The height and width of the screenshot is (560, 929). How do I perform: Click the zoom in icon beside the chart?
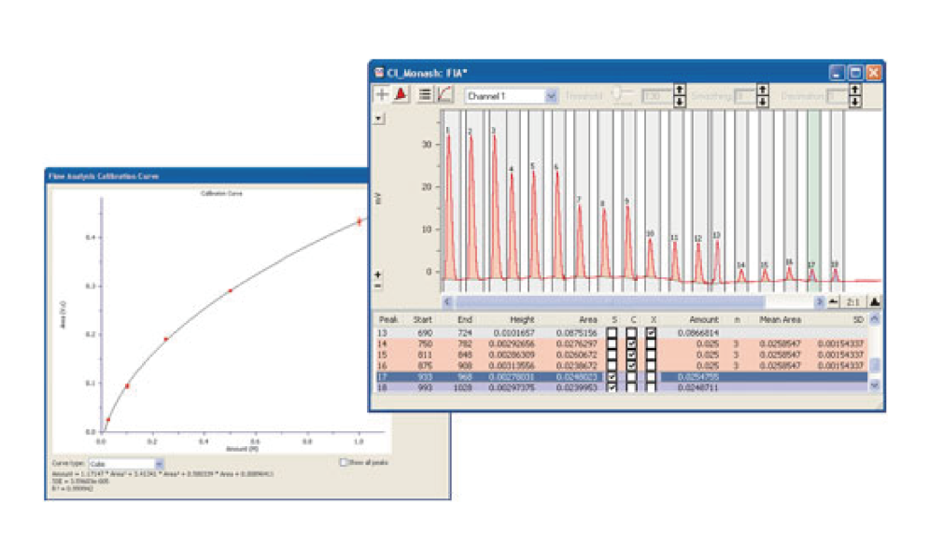(x=378, y=273)
